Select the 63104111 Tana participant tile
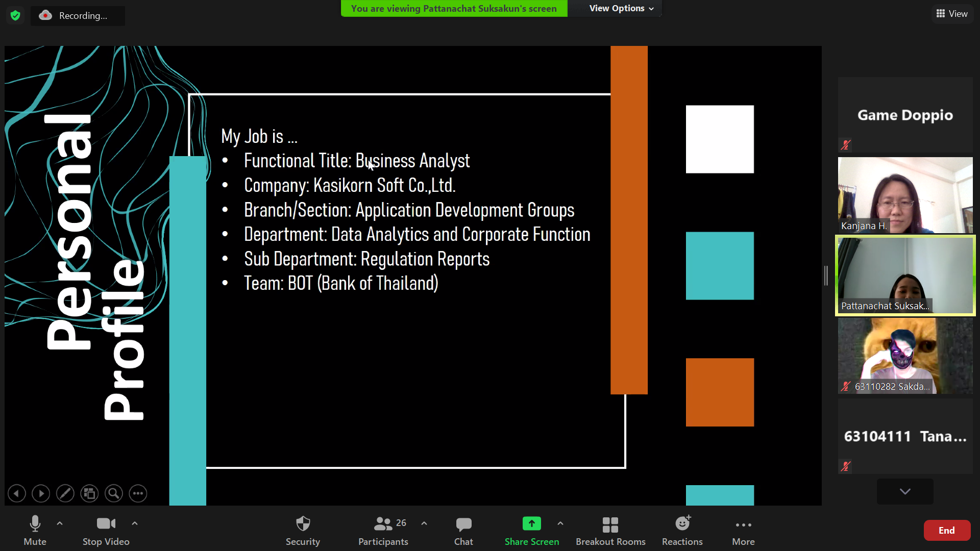 905,436
